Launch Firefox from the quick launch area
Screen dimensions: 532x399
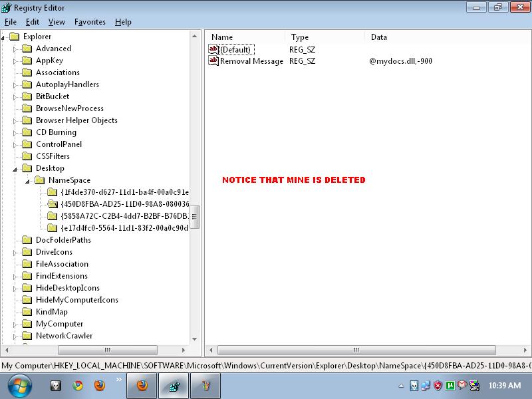pos(99,386)
